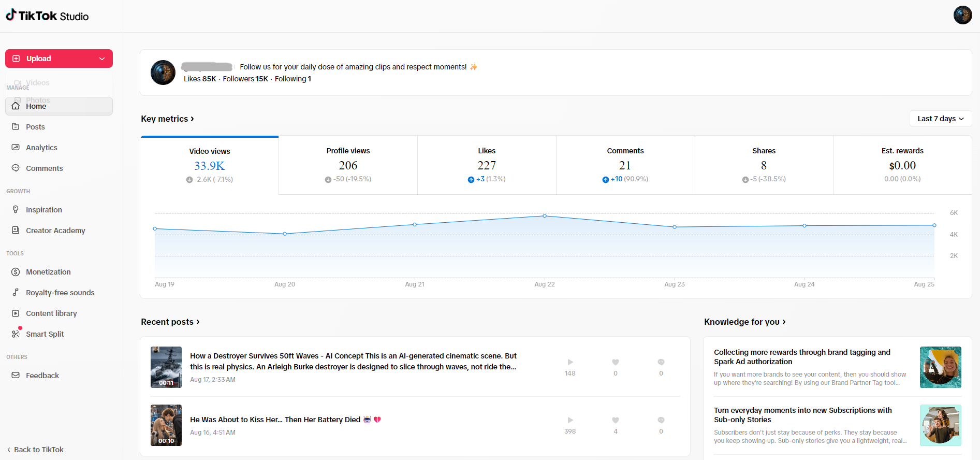Open Comments in the sidebar menu
The height and width of the screenshot is (460, 980).
point(59,168)
